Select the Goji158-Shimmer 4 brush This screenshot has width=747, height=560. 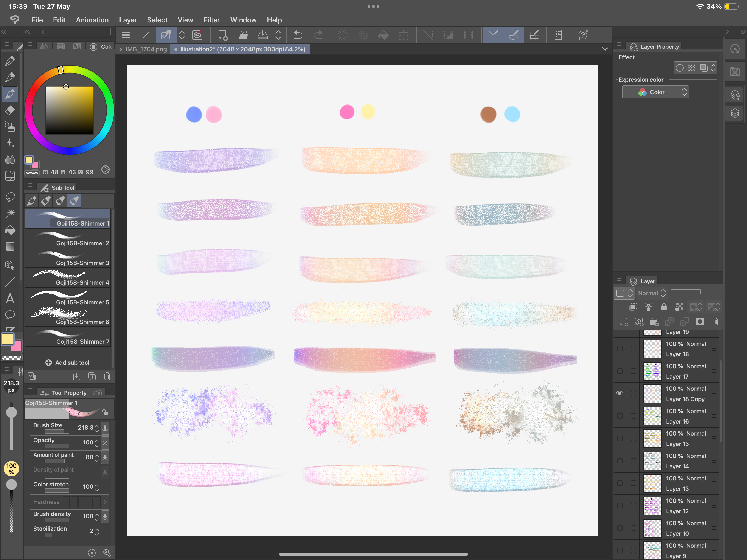[68, 278]
